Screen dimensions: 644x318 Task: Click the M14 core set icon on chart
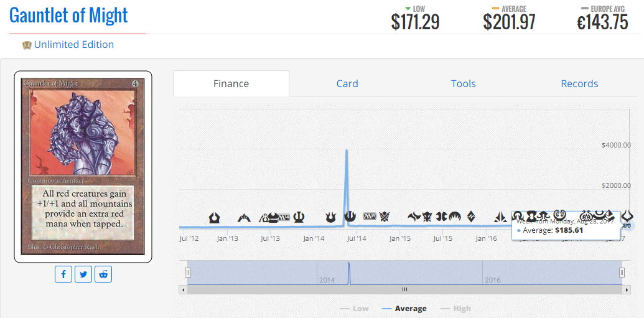click(x=284, y=217)
